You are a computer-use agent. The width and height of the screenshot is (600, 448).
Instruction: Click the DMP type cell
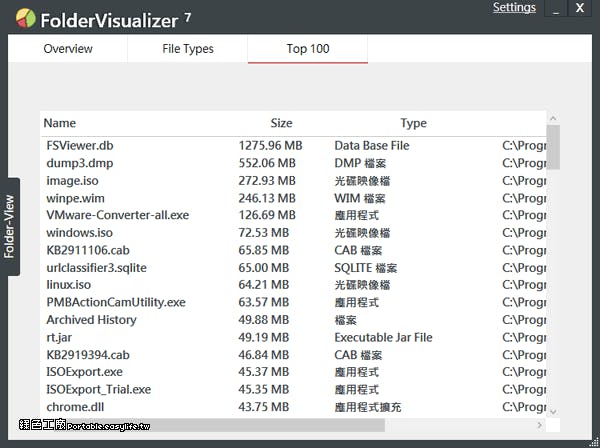(360, 163)
